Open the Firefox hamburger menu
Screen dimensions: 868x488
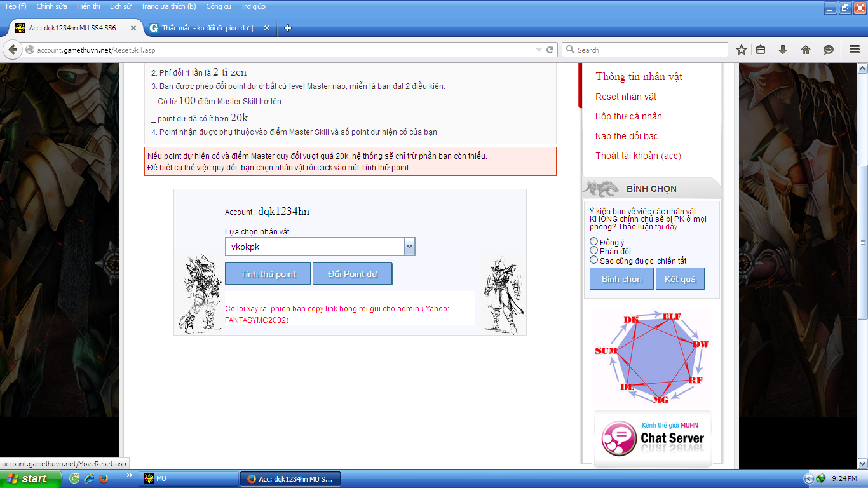point(855,50)
